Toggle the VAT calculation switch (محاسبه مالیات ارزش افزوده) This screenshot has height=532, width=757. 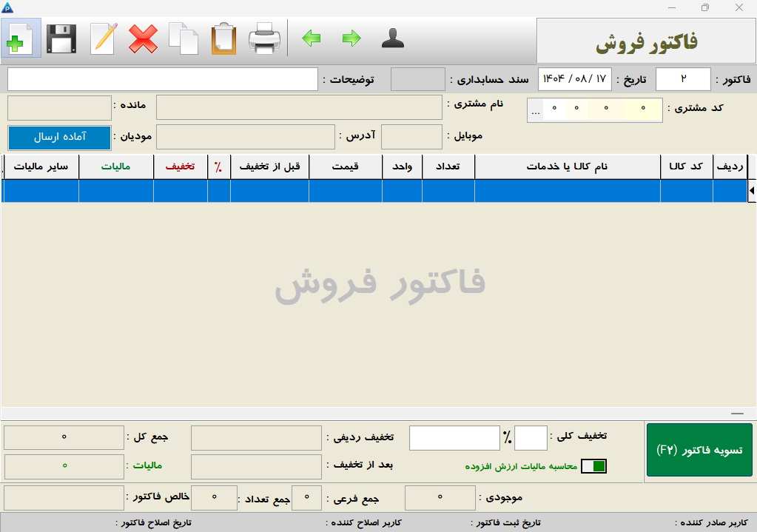click(593, 466)
